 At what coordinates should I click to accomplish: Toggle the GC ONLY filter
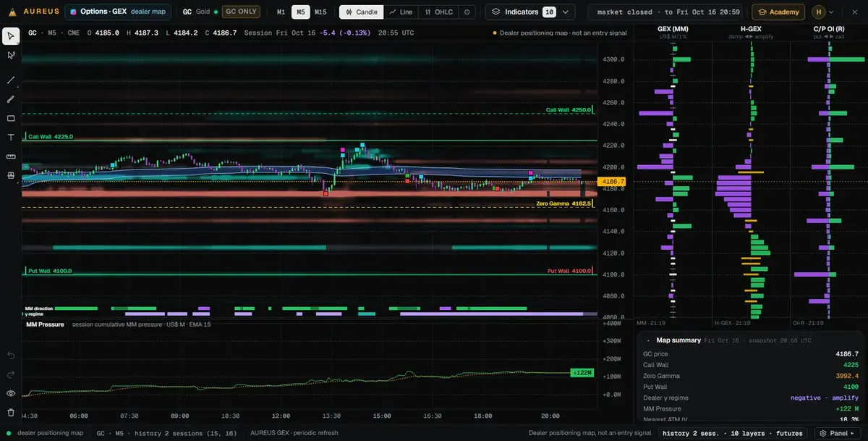pos(241,12)
